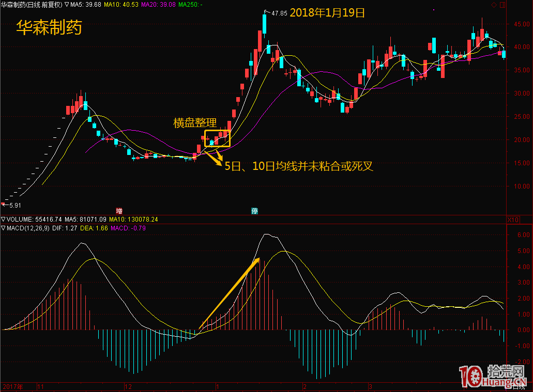Click month 3 on the date axis
The height and width of the screenshot is (392, 533).
click(x=371, y=387)
